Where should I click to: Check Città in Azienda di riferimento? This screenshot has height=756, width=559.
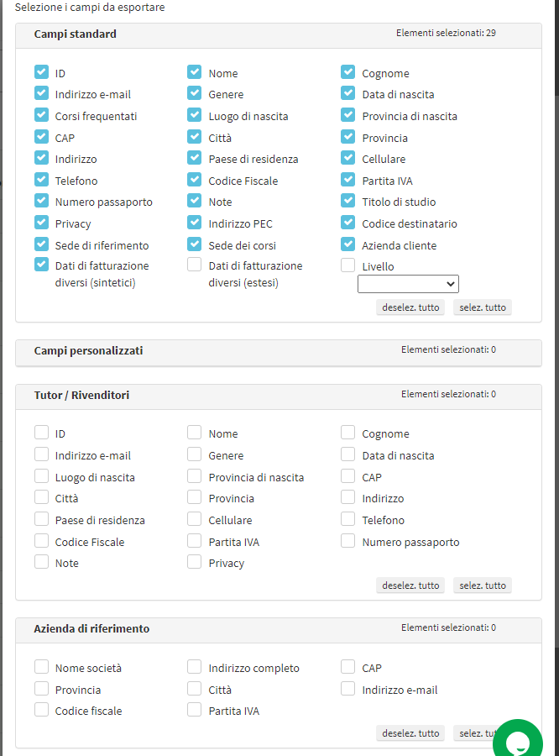point(194,689)
